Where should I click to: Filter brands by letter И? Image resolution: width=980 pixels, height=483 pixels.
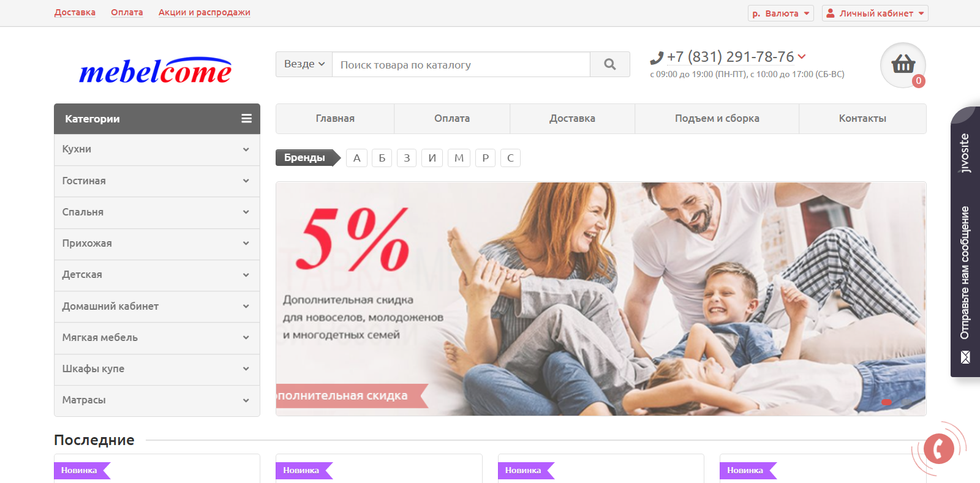pos(432,158)
